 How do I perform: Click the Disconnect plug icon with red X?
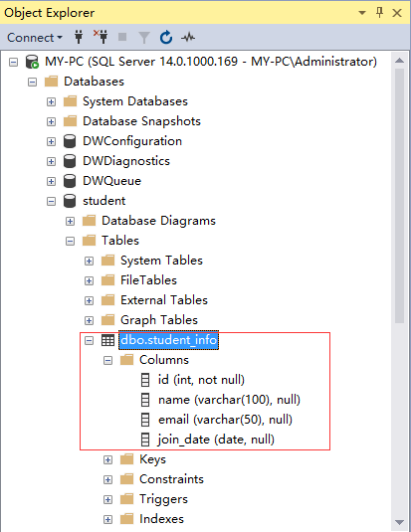coord(101,37)
